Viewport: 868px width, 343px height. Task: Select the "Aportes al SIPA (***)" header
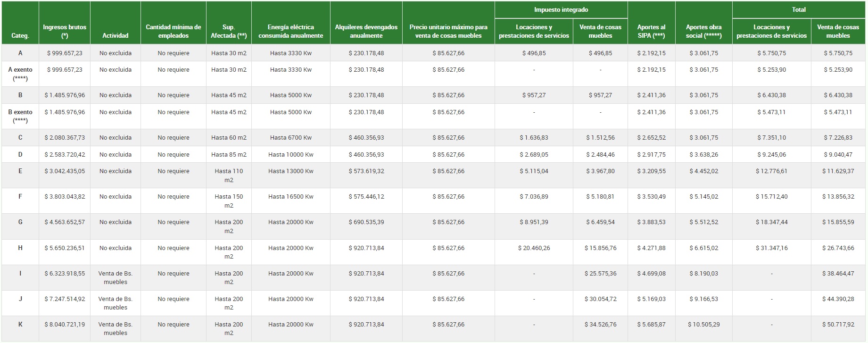651,31
